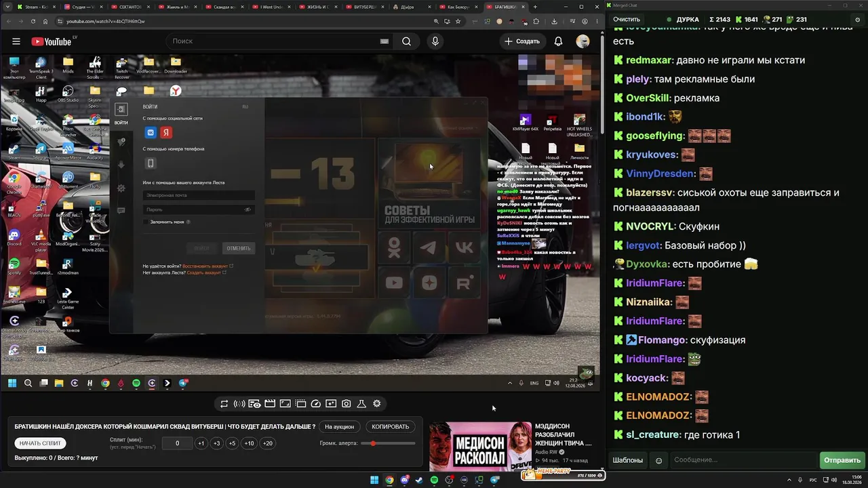Image resolution: width=868 pixels, height=488 pixels.
Task: Open Spotify from the taskbar
Action: [x=434, y=480]
